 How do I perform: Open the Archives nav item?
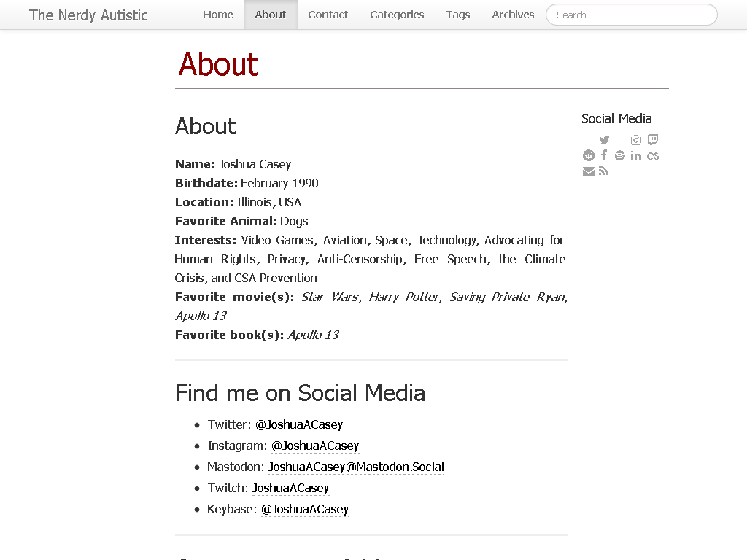coord(513,15)
